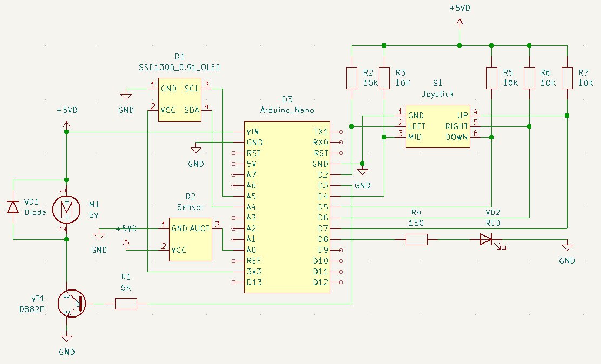The height and width of the screenshot is (364, 601).
Task: Click the unconnected D13 pin on the Arduino
Action: (233, 282)
